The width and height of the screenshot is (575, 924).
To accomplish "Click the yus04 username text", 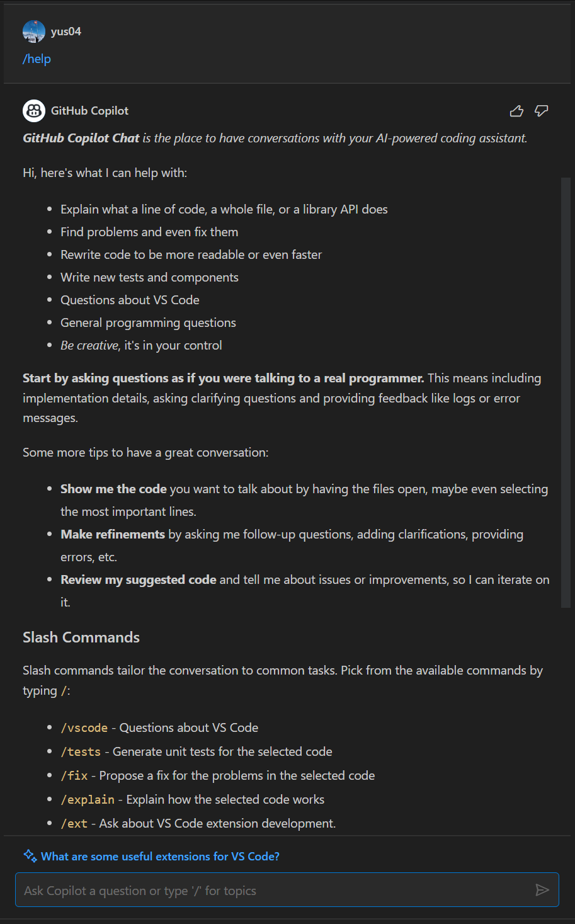I will [65, 31].
